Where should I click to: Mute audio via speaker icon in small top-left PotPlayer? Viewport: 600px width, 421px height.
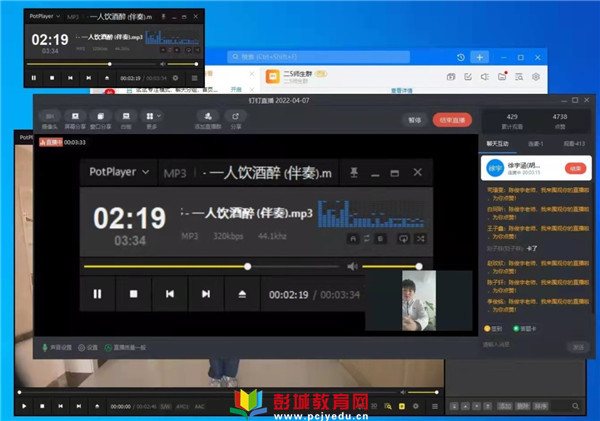point(163,64)
